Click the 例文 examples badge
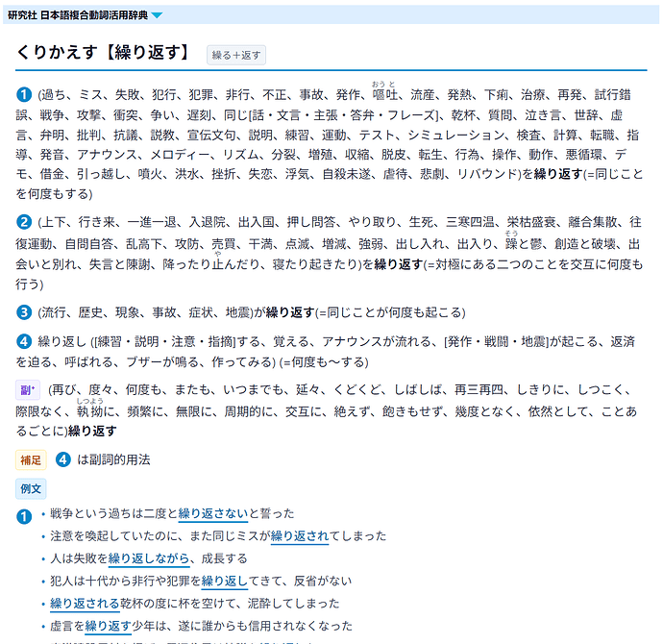Screen dimensions: 663x644 click(x=31, y=489)
